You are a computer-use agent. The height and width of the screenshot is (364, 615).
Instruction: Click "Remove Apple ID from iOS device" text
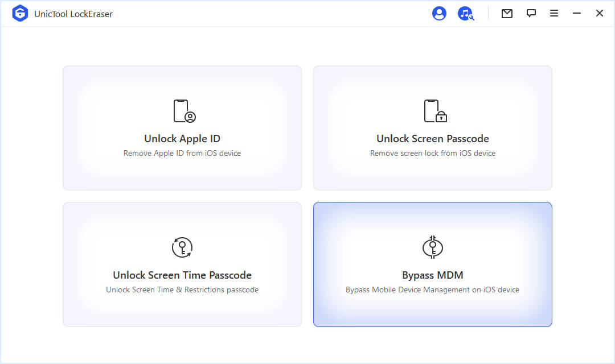[182, 154]
